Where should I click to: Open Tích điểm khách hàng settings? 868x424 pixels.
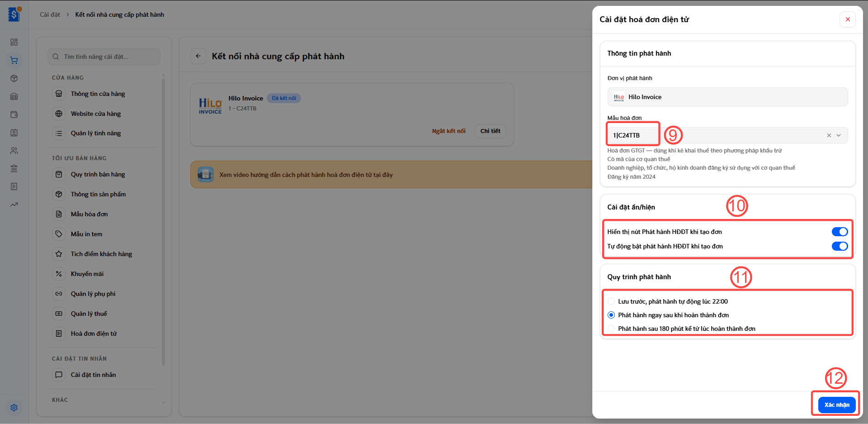click(x=101, y=254)
